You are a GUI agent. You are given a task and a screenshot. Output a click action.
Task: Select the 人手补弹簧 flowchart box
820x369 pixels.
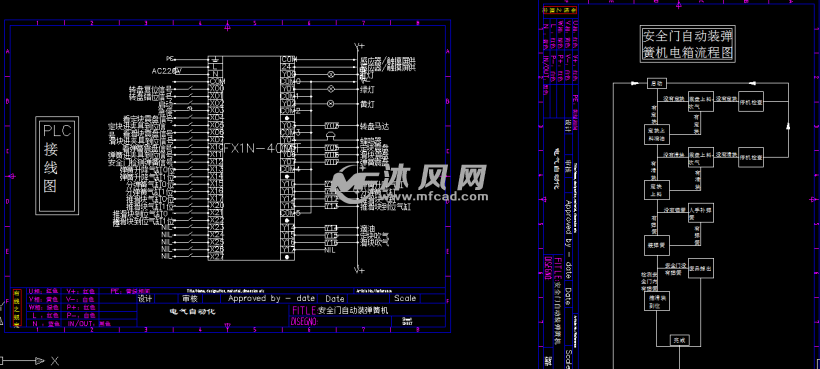point(700,213)
